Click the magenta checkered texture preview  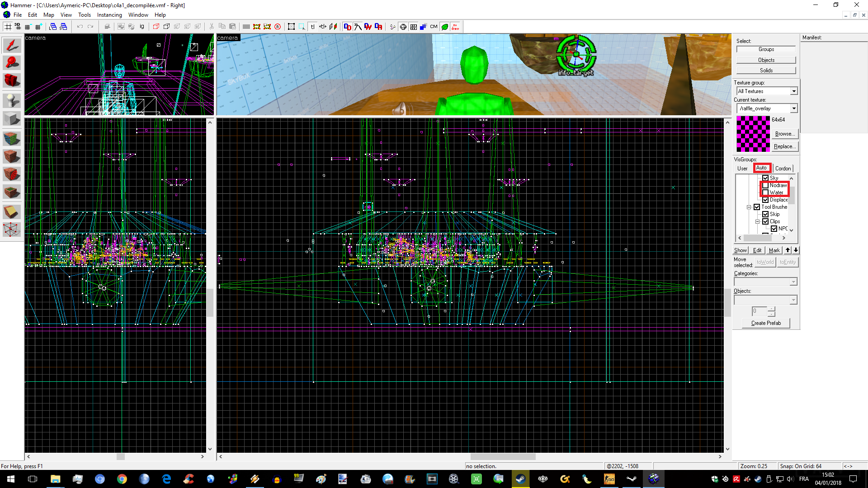(753, 134)
